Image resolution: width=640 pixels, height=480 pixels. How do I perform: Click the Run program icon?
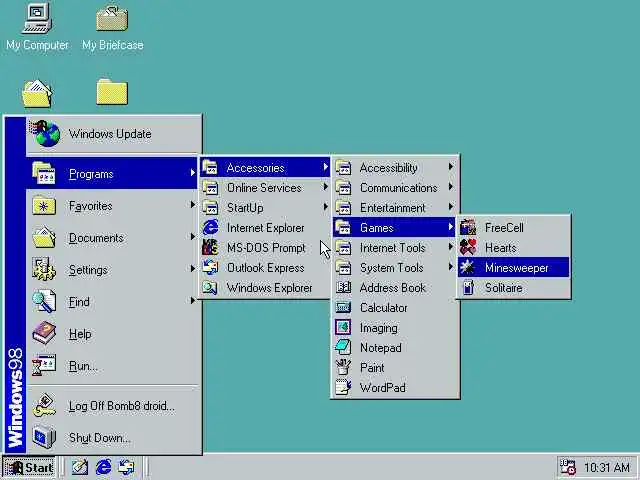click(x=44, y=365)
